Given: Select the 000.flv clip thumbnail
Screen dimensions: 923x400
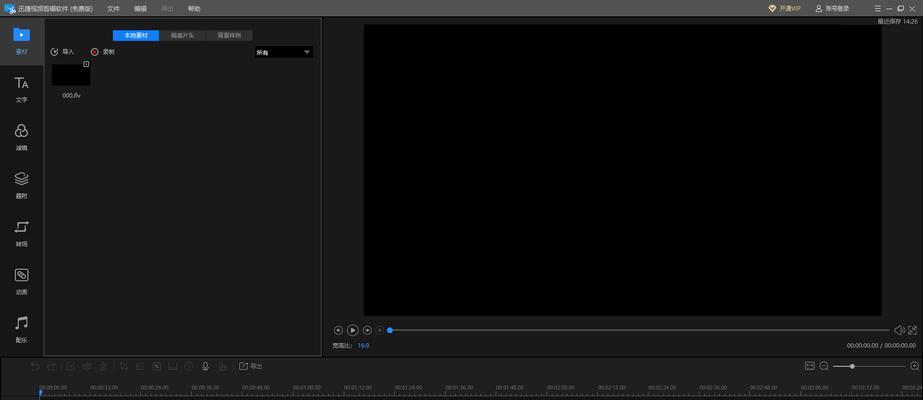Looking at the screenshot, I should (x=71, y=75).
